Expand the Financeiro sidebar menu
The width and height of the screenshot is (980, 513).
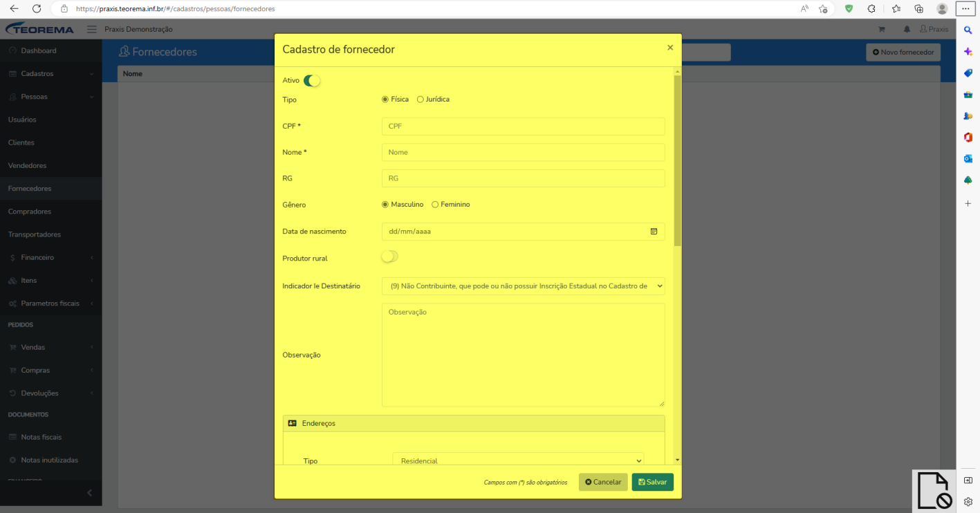pyautogui.click(x=50, y=257)
